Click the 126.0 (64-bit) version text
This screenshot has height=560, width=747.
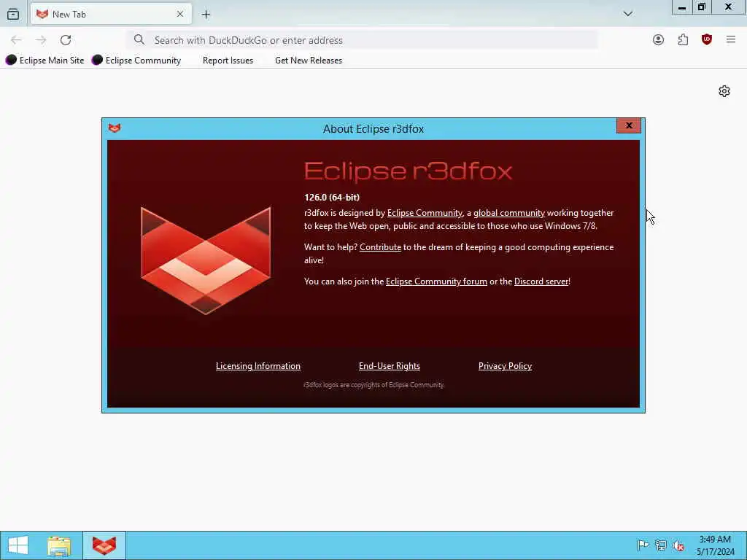332,197
